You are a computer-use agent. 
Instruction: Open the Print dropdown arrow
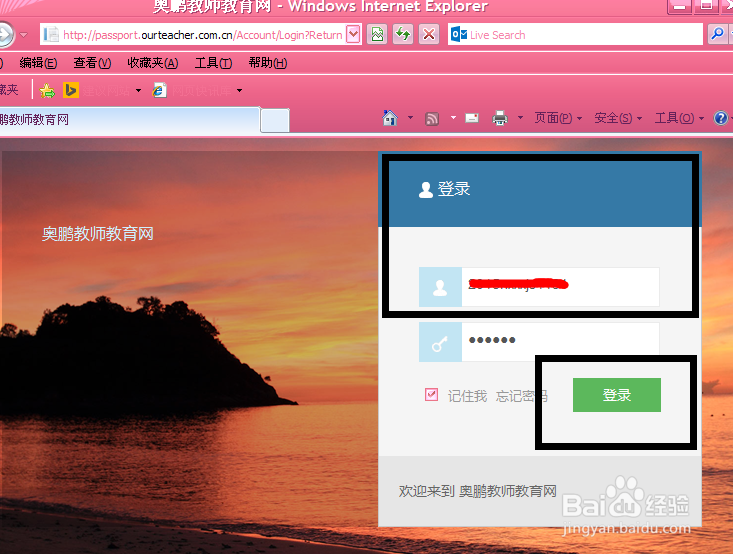click(x=520, y=118)
